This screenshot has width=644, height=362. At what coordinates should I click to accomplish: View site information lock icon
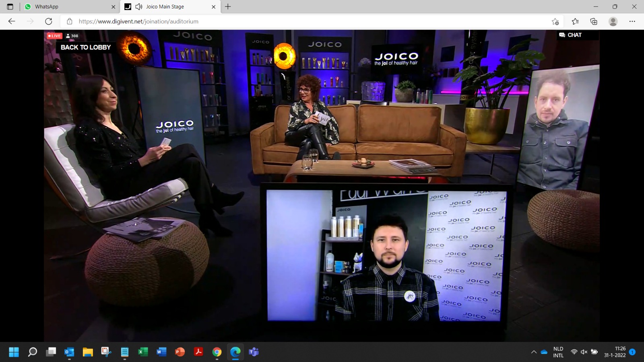tap(70, 21)
